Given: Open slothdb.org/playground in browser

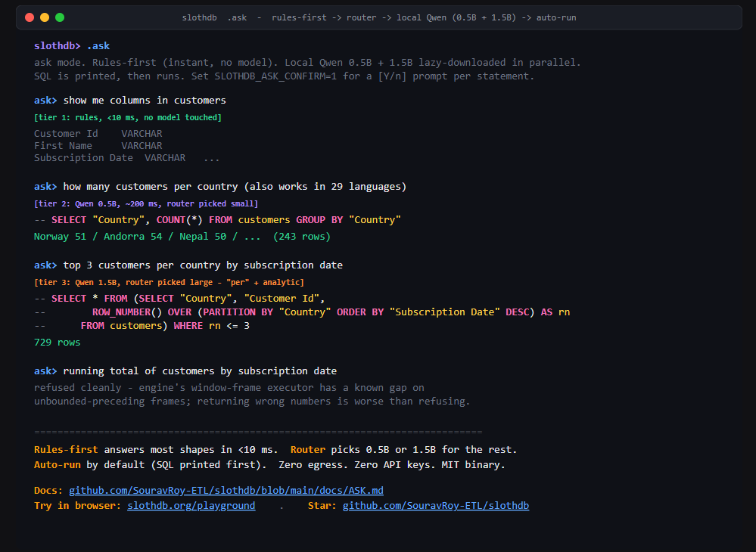Looking at the screenshot, I should click(191, 505).
